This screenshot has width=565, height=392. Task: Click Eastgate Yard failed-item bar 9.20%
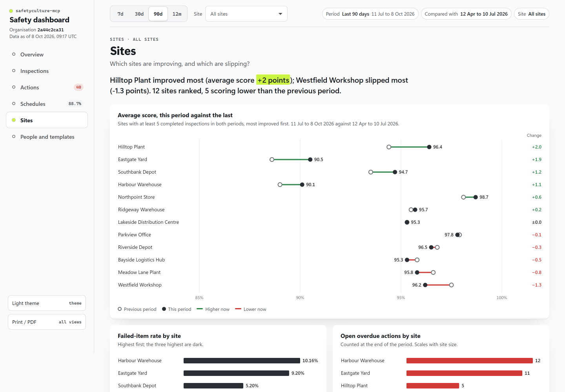[x=236, y=373]
